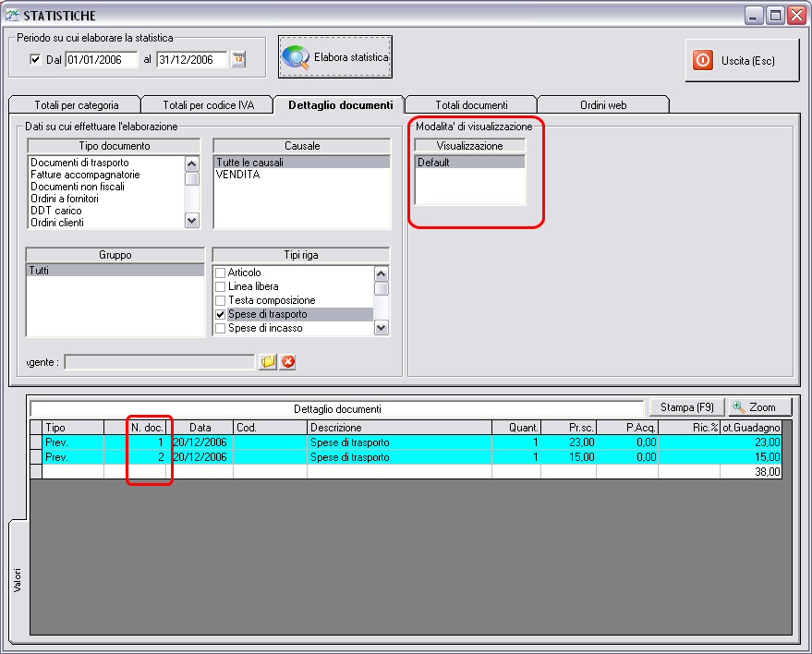Click the Statistiche window title icon
812x654 pixels.
[12, 15]
